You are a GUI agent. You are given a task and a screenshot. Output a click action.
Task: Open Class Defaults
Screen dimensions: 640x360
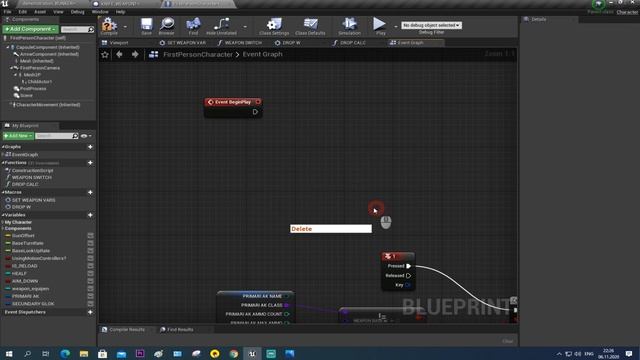coord(310,25)
